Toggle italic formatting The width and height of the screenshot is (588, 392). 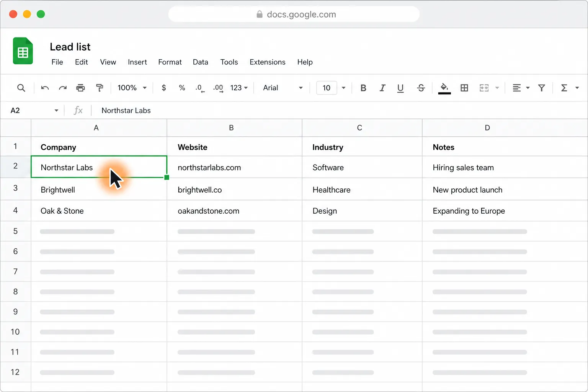tap(382, 88)
